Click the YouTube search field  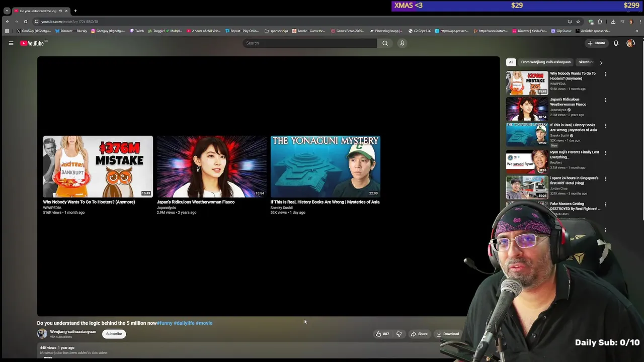coord(310,43)
